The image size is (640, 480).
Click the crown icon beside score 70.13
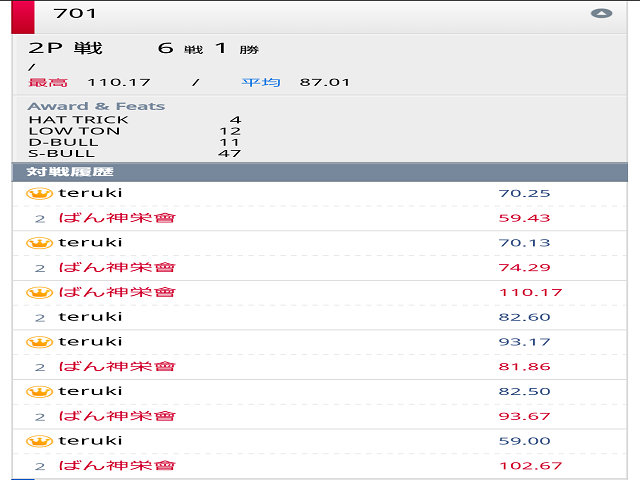pyautogui.click(x=40, y=243)
